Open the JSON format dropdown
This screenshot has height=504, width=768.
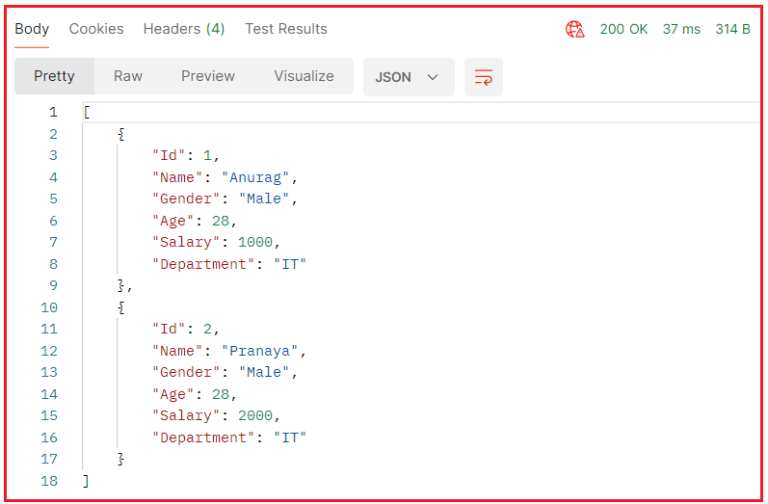[408, 77]
